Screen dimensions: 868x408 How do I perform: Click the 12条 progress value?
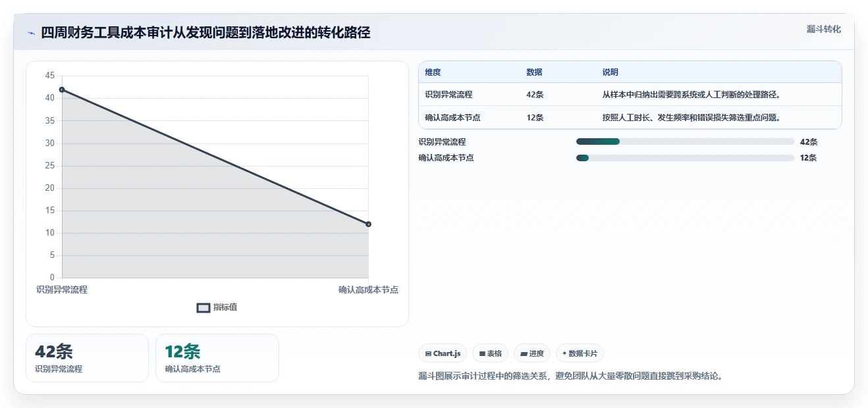pyautogui.click(x=808, y=158)
